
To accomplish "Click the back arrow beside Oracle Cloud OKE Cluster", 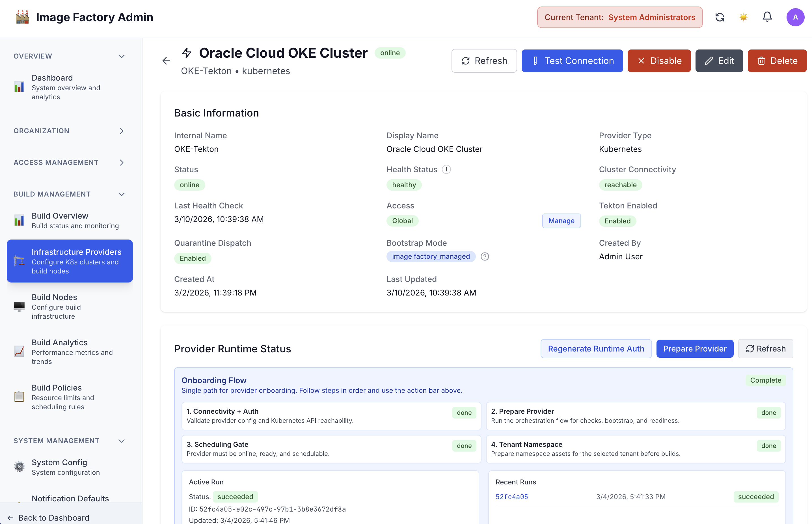I will point(166,61).
